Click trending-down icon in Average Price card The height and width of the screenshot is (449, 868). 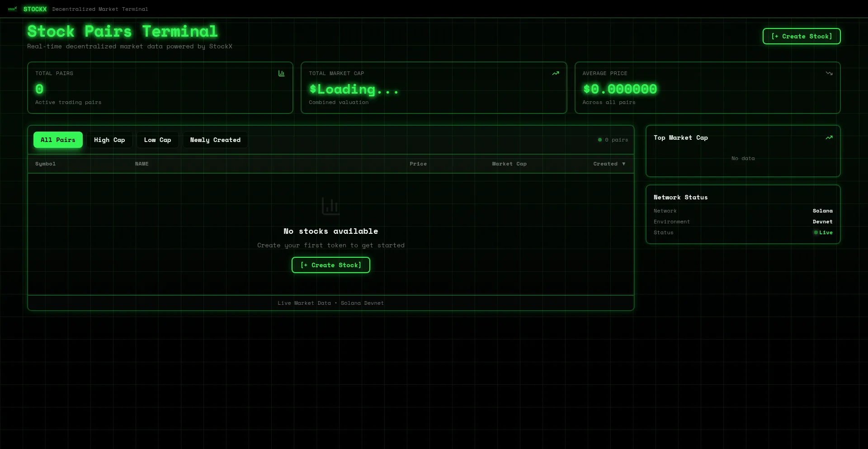[x=829, y=73]
